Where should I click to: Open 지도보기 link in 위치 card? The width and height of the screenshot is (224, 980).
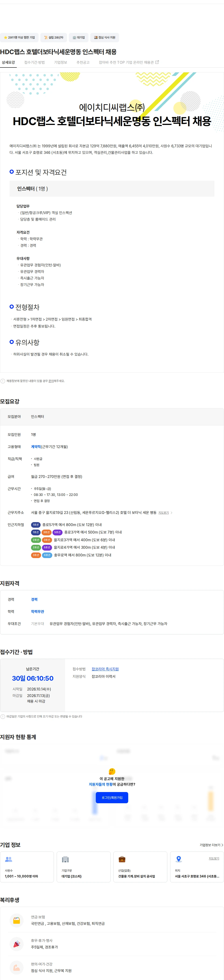(214, 858)
